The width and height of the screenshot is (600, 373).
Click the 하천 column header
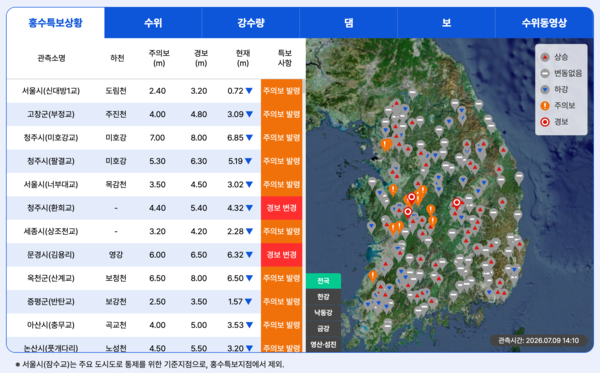(x=117, y=58)
